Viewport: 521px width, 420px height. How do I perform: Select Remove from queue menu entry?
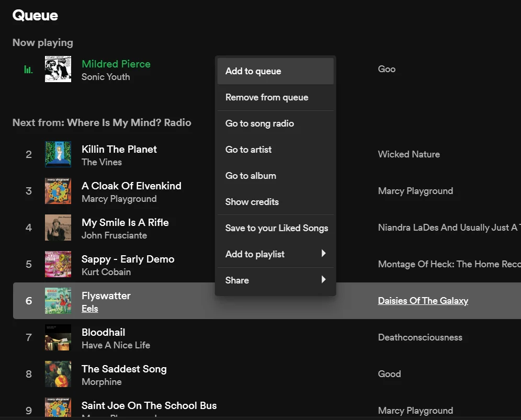pyautogui.click(x=276, y=97)
